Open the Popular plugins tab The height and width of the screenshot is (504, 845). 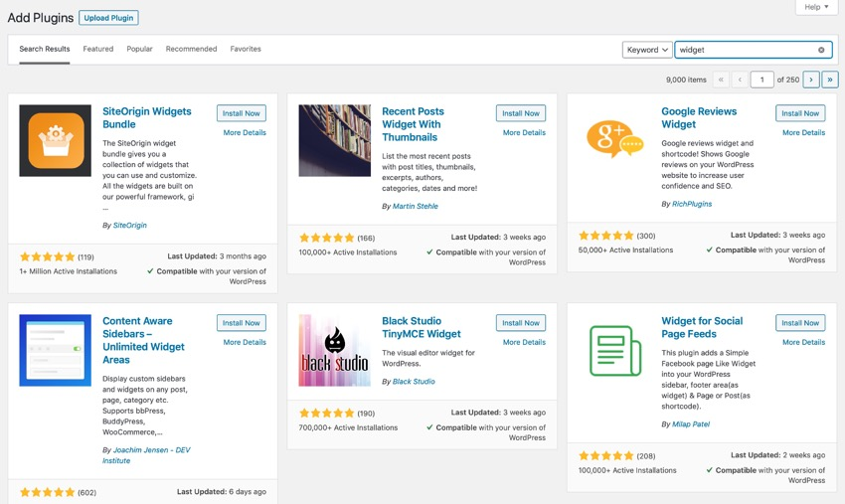tap(139, 49)
